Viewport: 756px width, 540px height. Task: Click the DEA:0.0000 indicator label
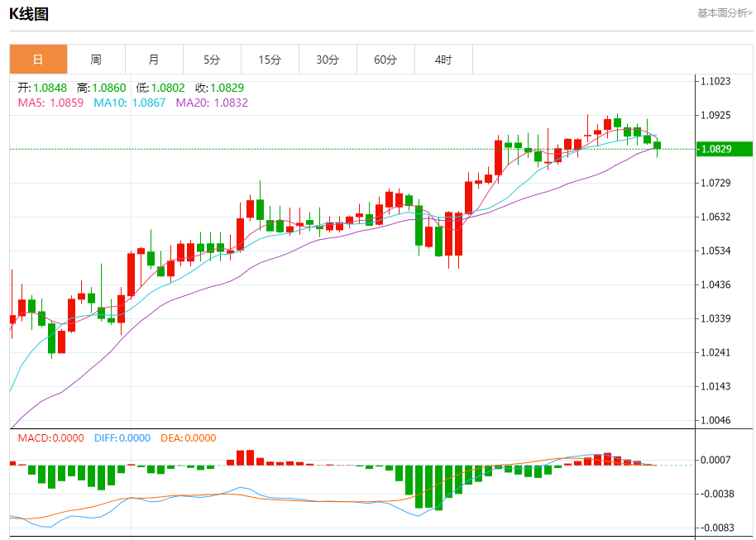pos(189,437)
